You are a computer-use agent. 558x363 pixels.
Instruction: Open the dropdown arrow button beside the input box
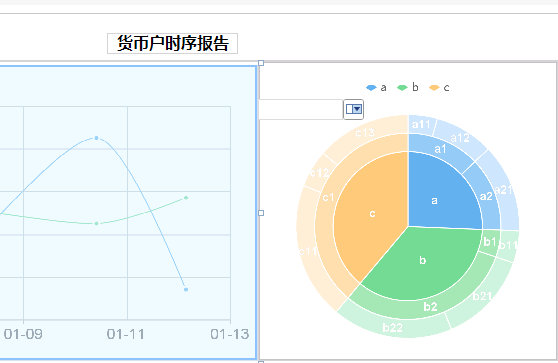coord(353,109)
